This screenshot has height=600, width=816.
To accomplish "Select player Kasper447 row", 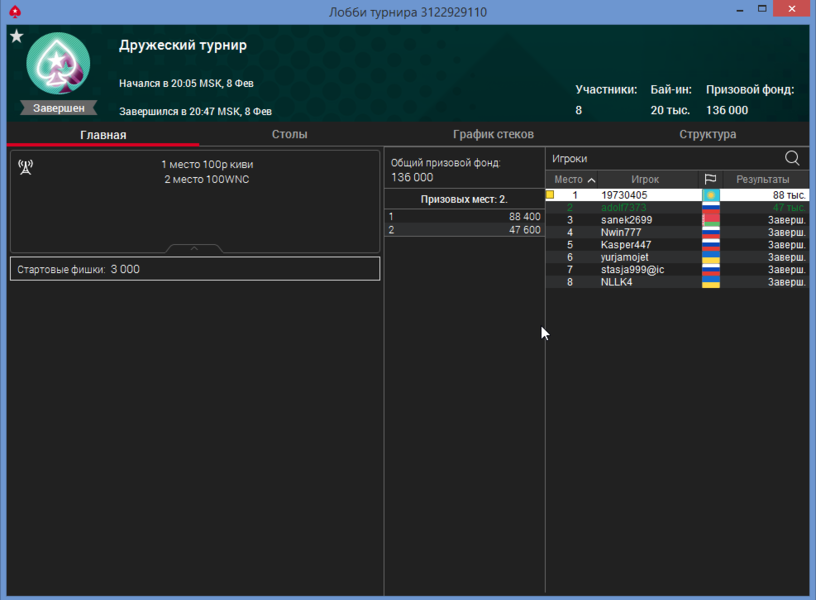I will click(626, 245).
